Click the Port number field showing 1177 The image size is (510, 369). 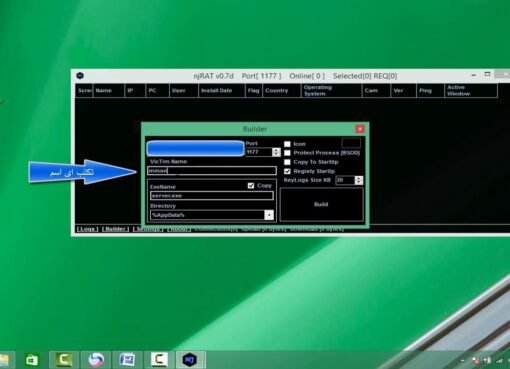(259, 152)
